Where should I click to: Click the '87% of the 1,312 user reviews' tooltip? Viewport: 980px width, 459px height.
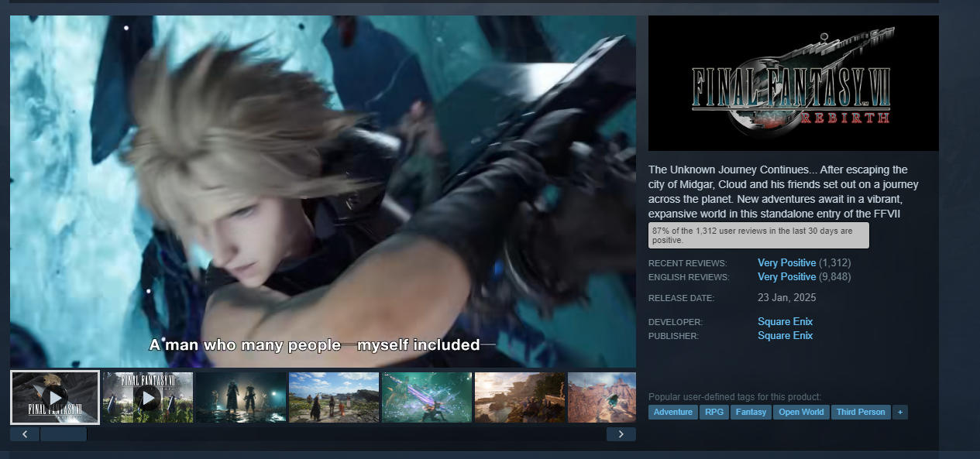[758, 235]
